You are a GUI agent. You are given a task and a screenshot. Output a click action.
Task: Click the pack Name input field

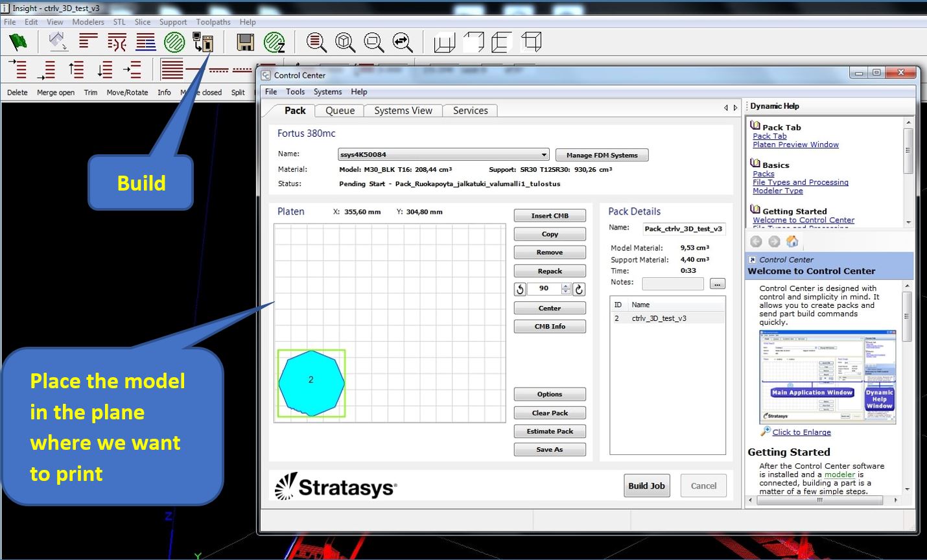pyautogui.click(x=684, y=229)
